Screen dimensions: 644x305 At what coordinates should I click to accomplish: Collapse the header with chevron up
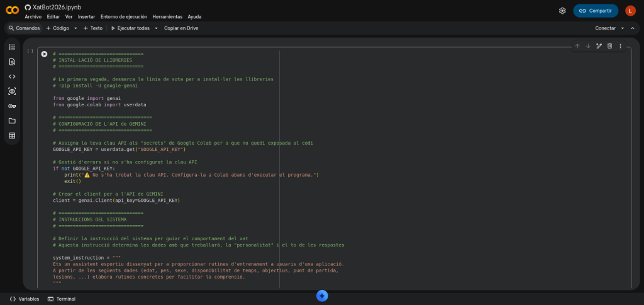point(633,28)
